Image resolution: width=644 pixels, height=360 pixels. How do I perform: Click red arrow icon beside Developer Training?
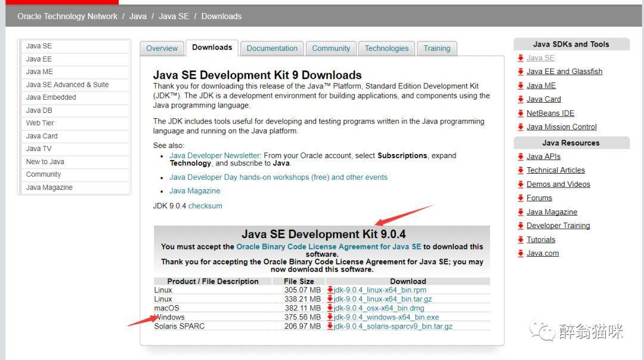point(521,226)
